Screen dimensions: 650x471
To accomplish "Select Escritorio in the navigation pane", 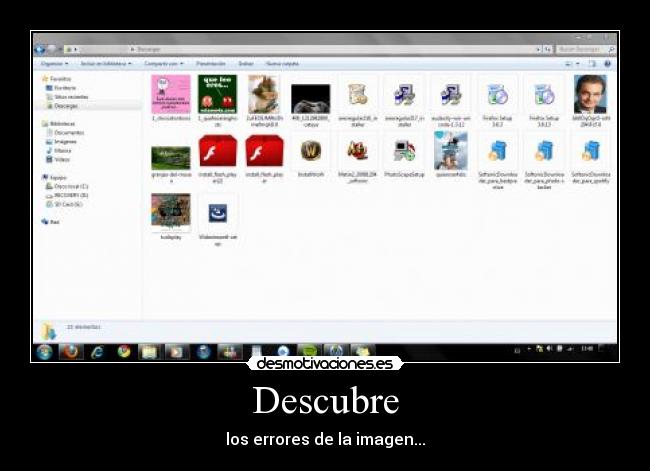I will pyautogui.click(x=61, y=88).
